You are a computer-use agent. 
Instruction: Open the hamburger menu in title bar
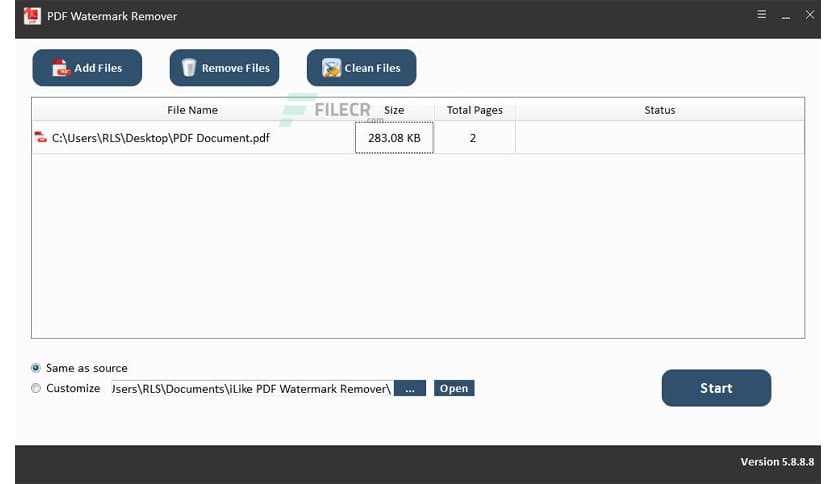[x=761, y=15]
